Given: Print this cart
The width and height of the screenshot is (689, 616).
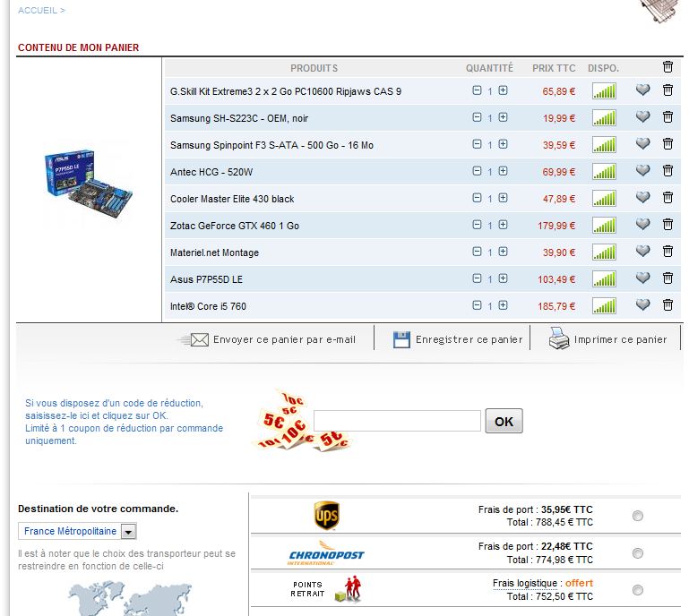Looking at the screenshot, I should [x=609, y=339].
